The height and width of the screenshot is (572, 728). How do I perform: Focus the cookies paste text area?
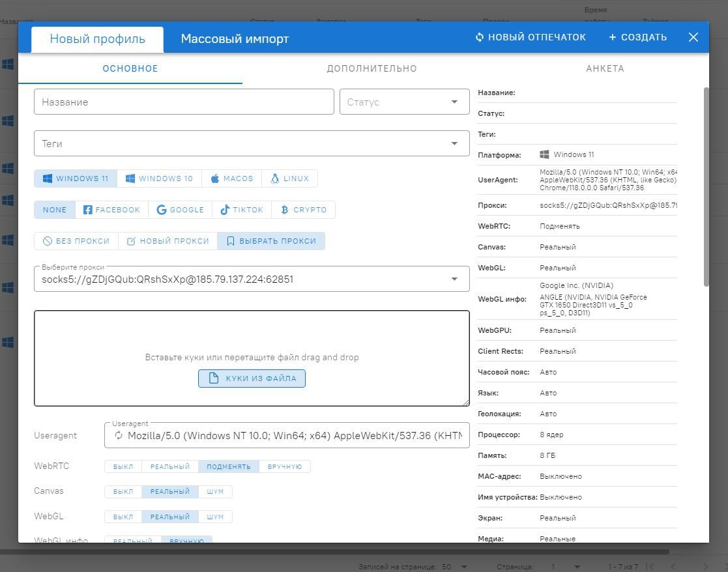click(252, 358)
